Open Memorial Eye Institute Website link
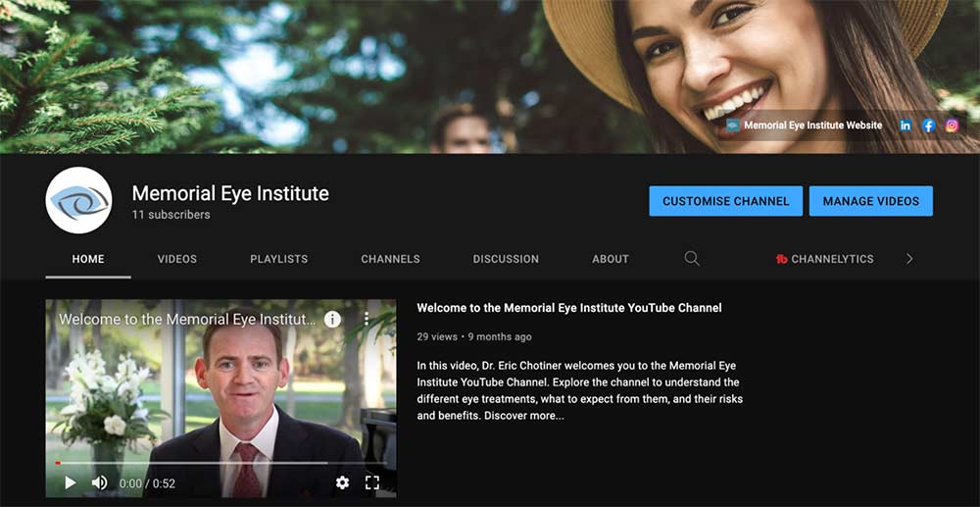Image resolution: width=980 pixels, height=507 pixels. (x=812, y=126)
